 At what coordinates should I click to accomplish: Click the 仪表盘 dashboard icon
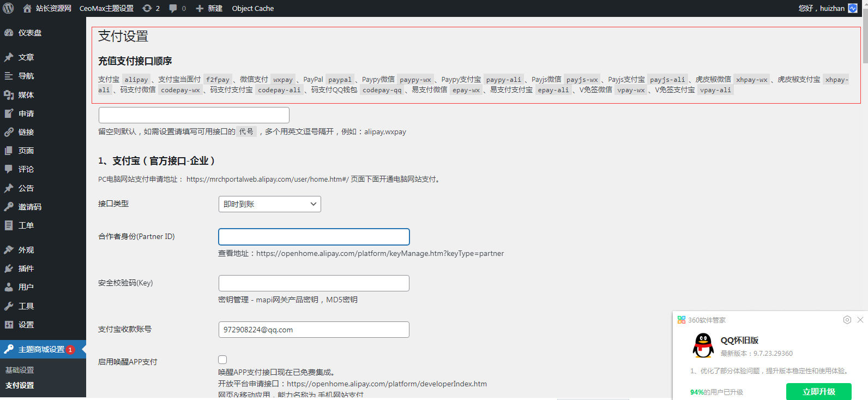[9, 33]
